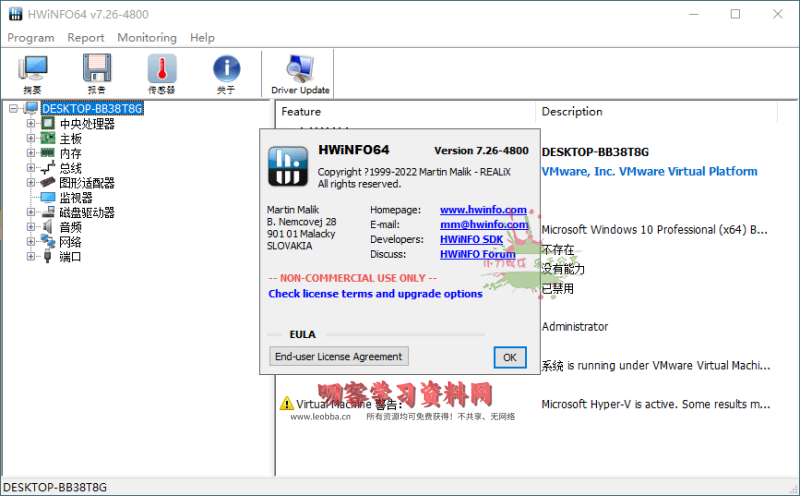
Task: Expand the 内存 memory tree node
Action: (x=31, y=154)
